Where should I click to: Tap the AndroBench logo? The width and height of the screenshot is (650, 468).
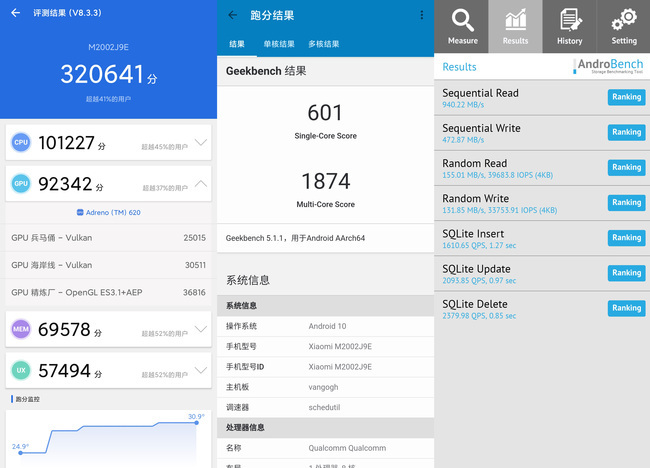coord(609,66)
